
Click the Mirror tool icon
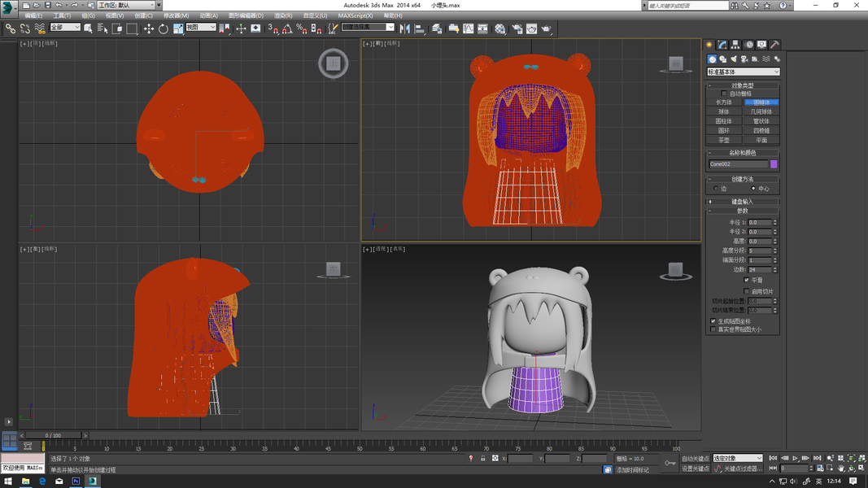pos(404,28)
